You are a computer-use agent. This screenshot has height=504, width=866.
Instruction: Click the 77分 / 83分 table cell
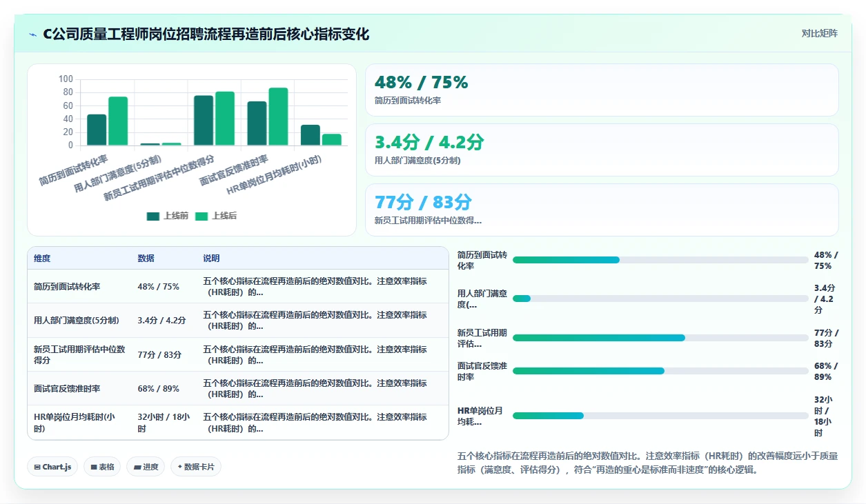(x=159, y=355)
